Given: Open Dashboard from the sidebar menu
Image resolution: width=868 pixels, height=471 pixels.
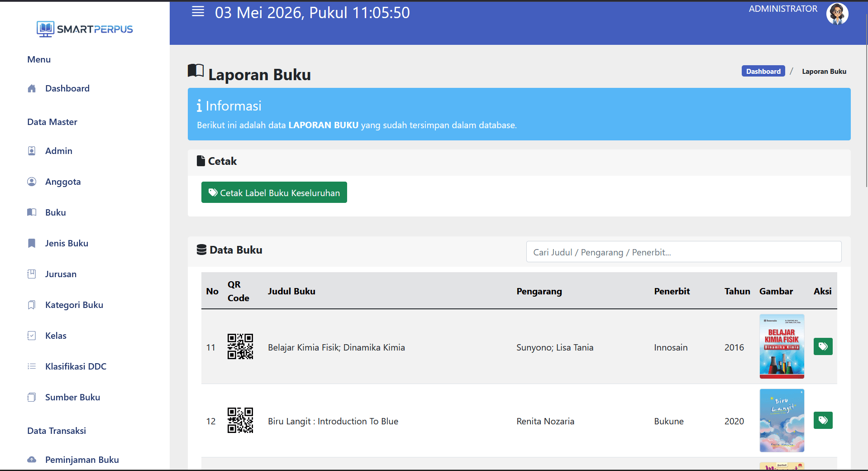Looking at the screenshot, I should point(67,88).
